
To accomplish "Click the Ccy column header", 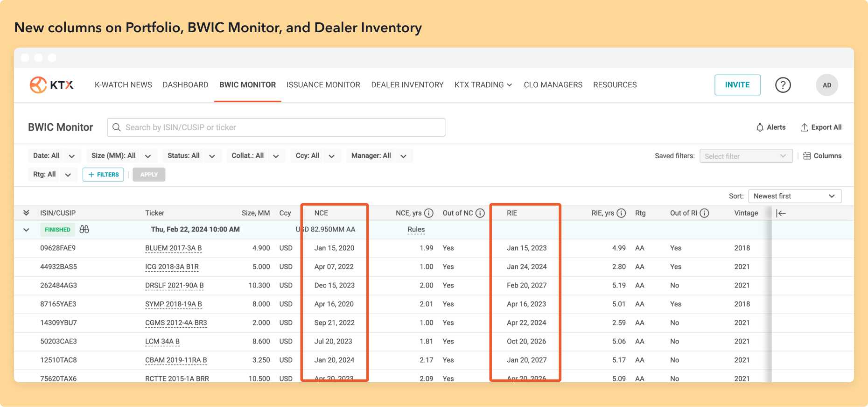I will (x=285, y=213).
